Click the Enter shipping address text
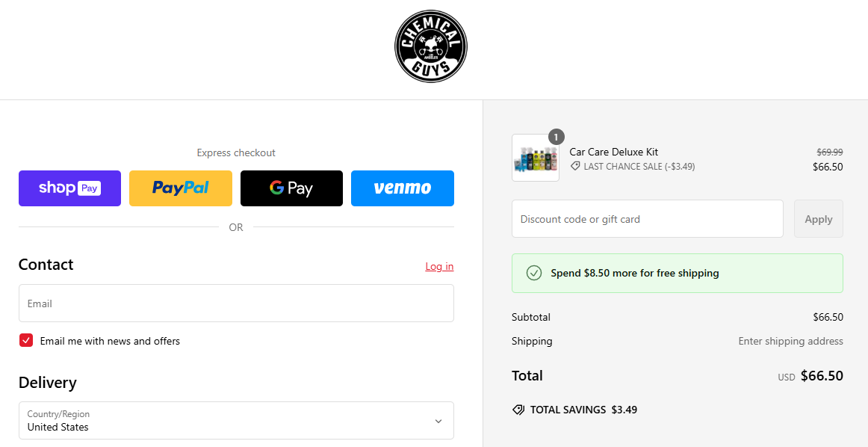The image size is (868, 447). point(790,341)
